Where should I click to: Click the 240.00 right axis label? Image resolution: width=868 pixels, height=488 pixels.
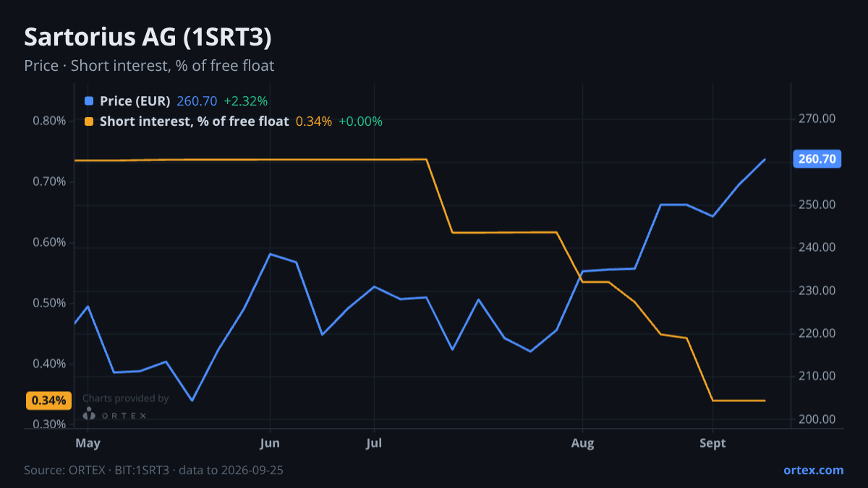click(x=817, y=247)
